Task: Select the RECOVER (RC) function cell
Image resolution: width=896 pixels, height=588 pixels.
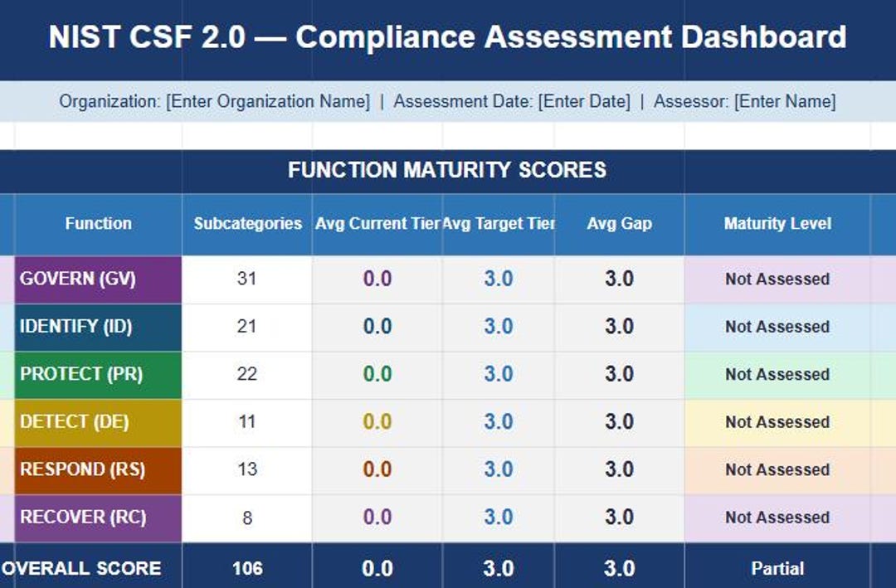Action: (98, 518)
